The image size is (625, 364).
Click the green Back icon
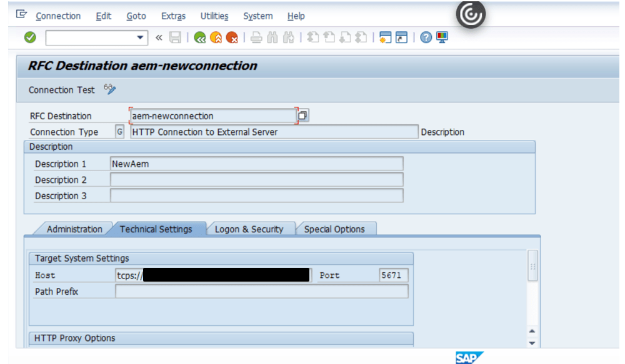pos(200,37)
